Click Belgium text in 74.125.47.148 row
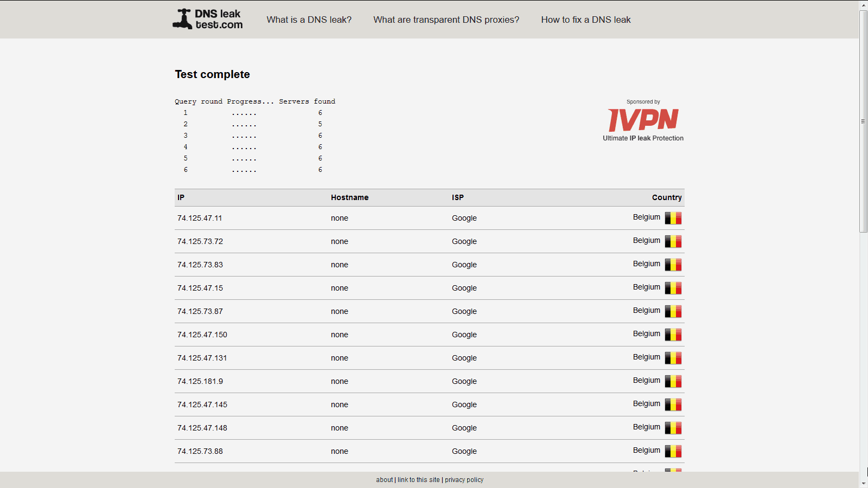 pos(647,427)
